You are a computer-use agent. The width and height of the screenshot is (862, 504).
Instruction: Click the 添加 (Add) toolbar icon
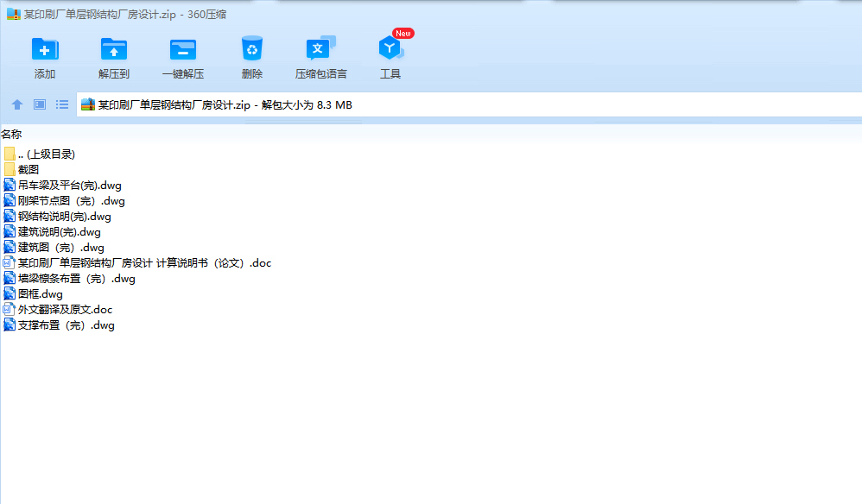45,49
